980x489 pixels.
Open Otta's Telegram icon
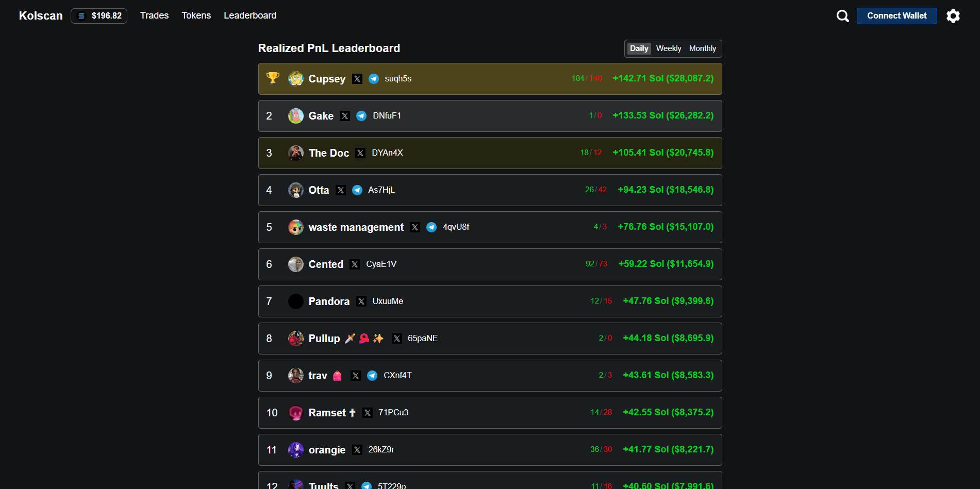(357, 190)
